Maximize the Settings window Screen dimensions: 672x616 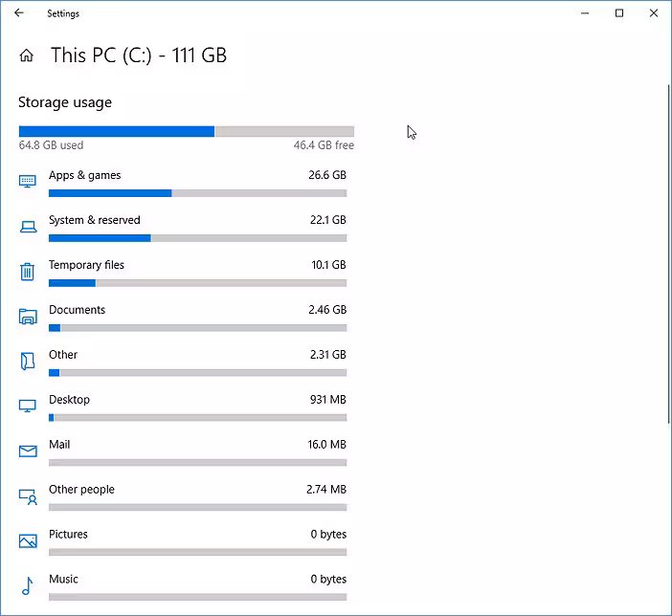coord(619,13)
